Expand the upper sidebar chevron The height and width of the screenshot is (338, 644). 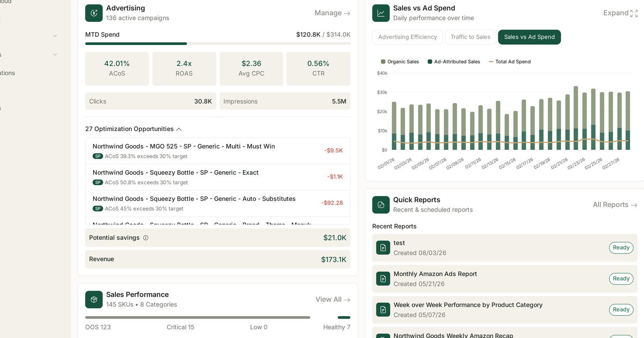(x=55, y=36)
